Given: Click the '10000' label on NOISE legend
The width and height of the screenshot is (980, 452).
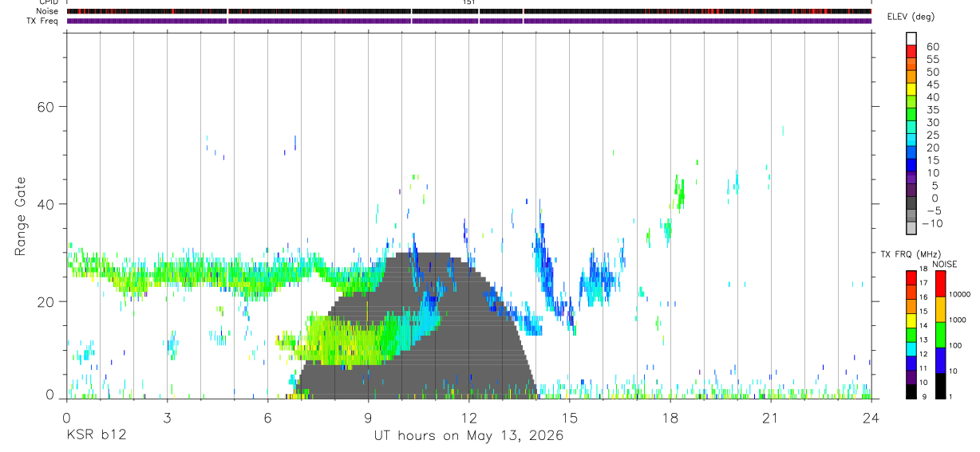Looking at the screenshot, I should pos(958,294).
